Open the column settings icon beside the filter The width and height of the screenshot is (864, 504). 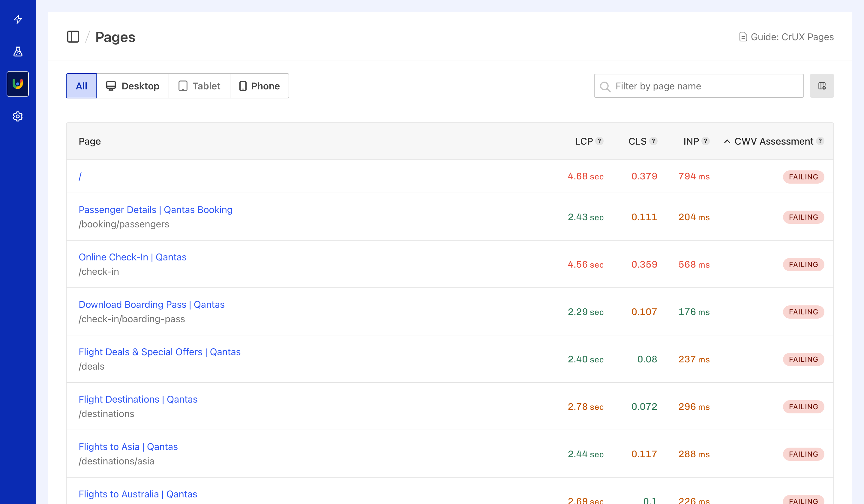pos(821,86)
